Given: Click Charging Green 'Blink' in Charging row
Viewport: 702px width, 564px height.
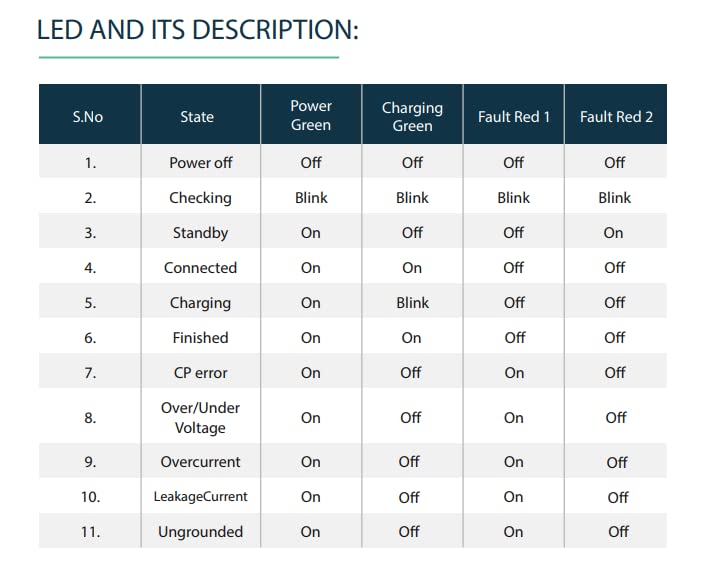Looking at the screenshot, I should tap(412, 303).
